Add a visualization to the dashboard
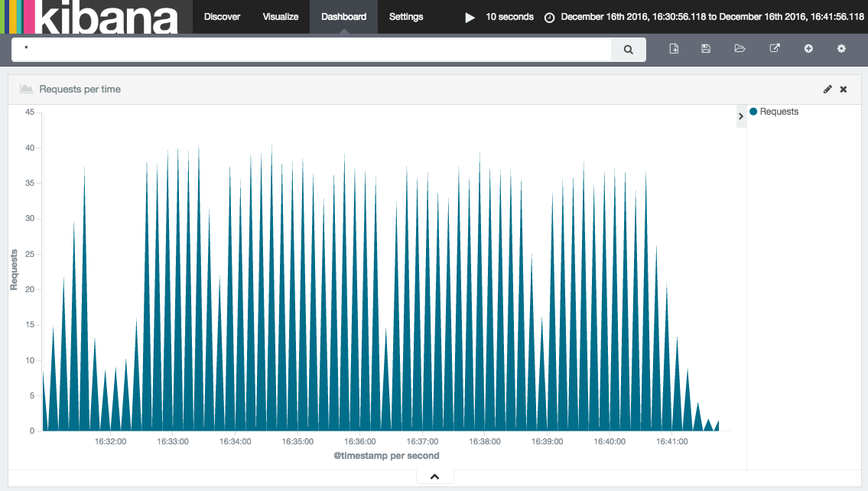This screenshot has width=868, height=491. 808,48
